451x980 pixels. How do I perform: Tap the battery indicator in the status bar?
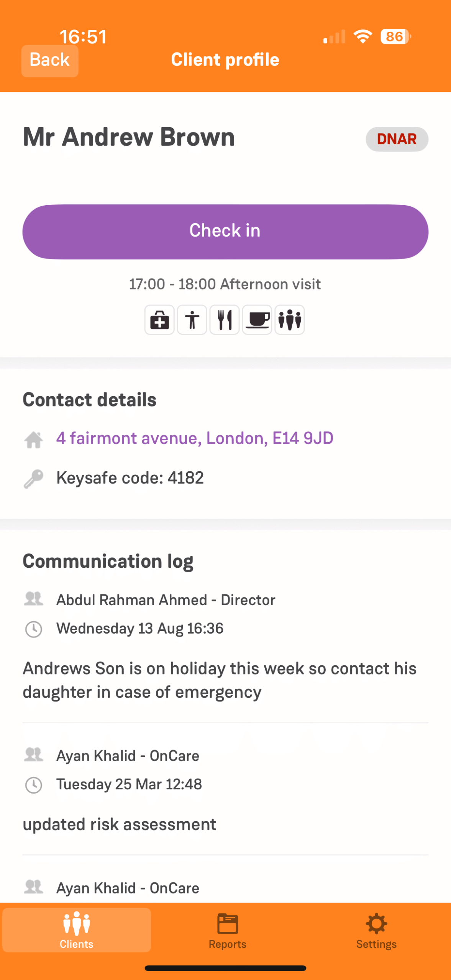point(395,37)
